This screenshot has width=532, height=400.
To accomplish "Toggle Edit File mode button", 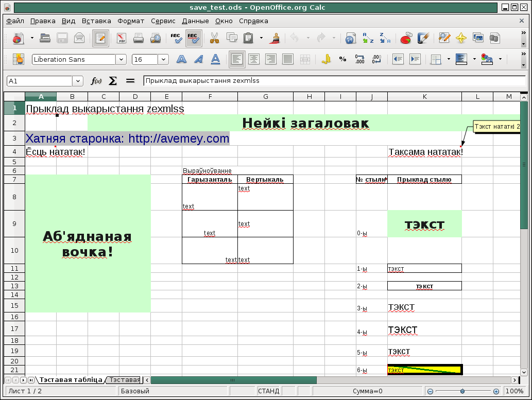I will pyautogui.click(x=100, y=38).
